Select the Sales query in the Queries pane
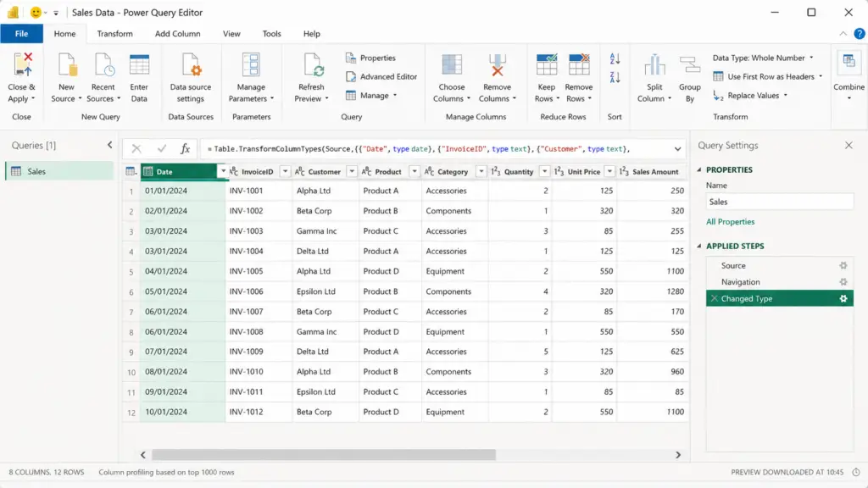The image size is (868, 488). [x=60, y=171]
